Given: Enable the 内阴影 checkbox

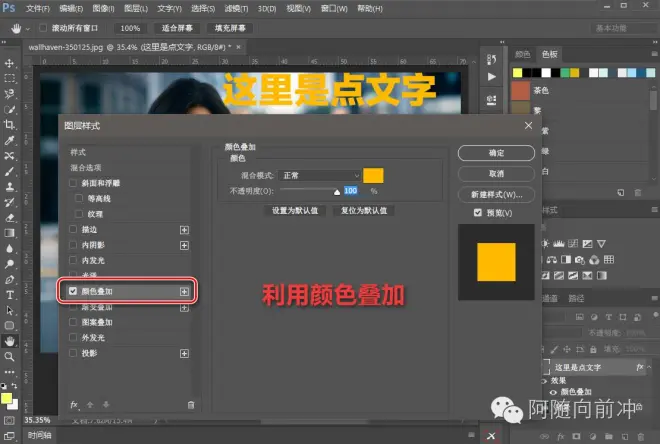Looking at the screenshot, I should pos(73,245).
